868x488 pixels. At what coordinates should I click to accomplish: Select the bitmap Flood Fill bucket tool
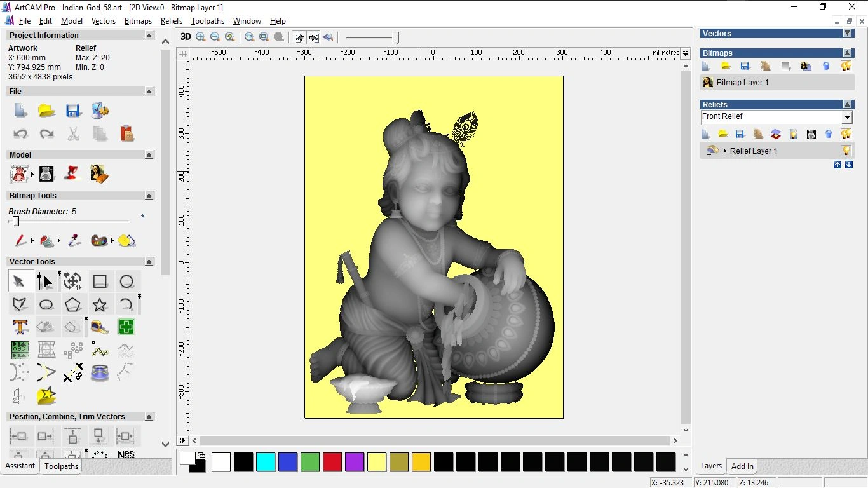47,241
